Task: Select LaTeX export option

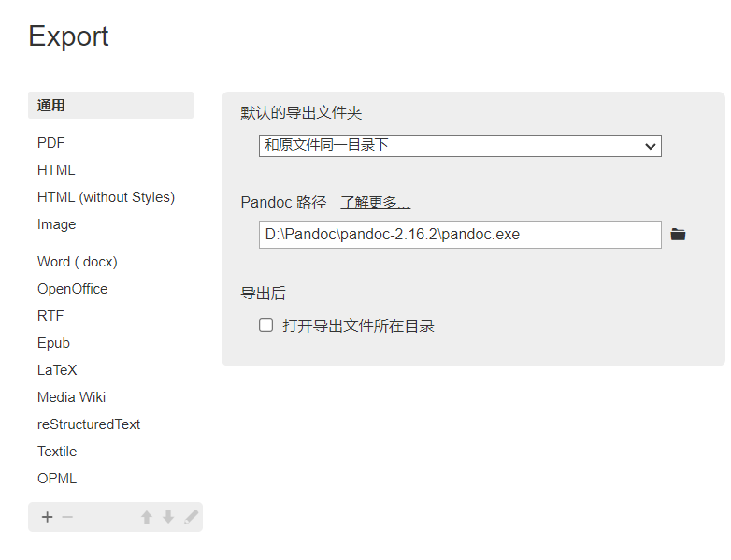Action: click(57, 370)
